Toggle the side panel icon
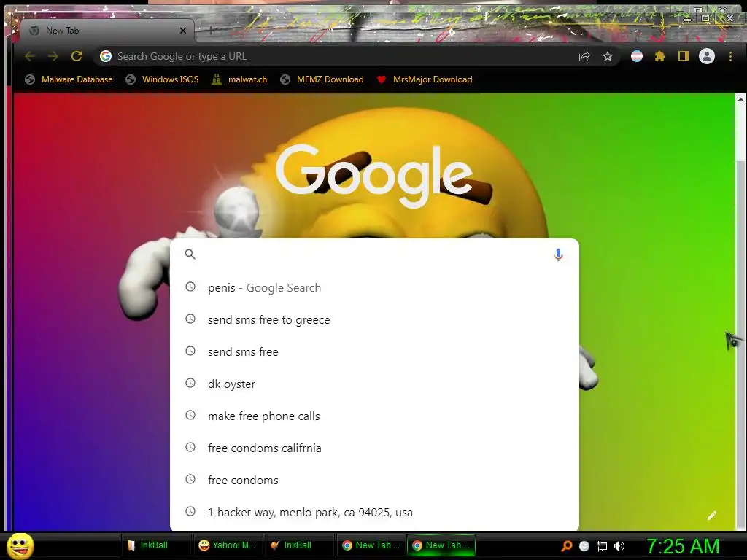 click(683, 57)
